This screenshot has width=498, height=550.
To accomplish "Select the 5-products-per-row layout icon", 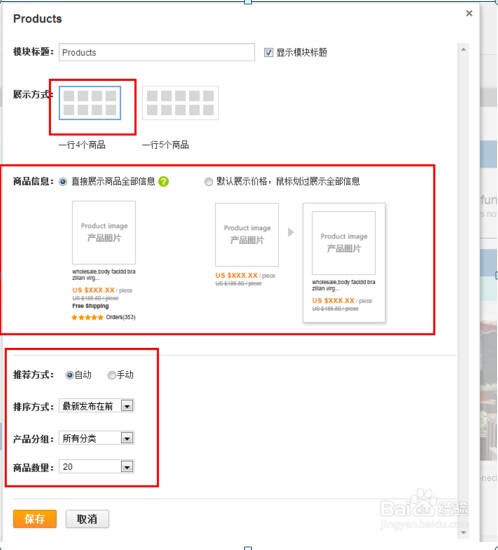I will click(x=180, y=103).
